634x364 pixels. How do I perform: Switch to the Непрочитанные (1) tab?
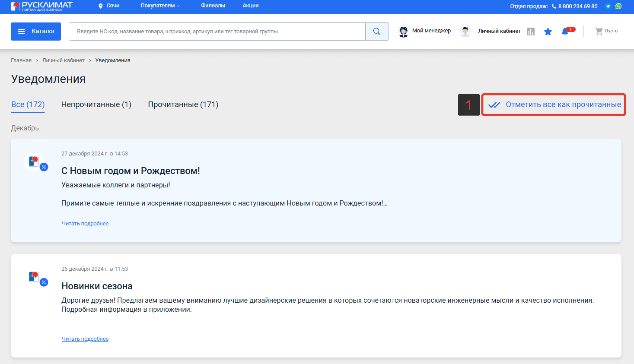(x=96, y=104)
